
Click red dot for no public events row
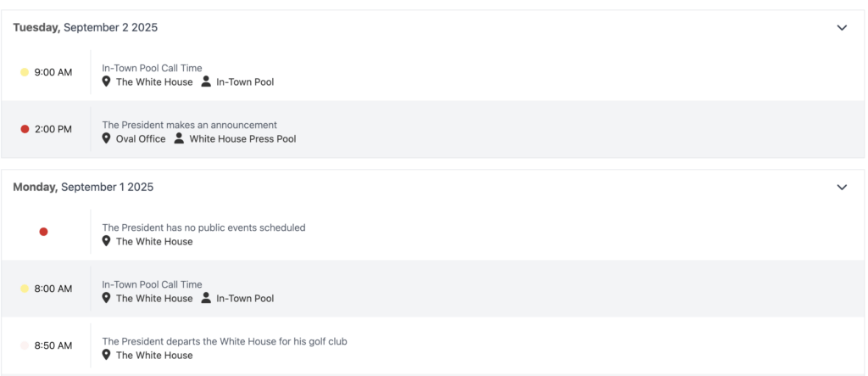tap(44, 232)
